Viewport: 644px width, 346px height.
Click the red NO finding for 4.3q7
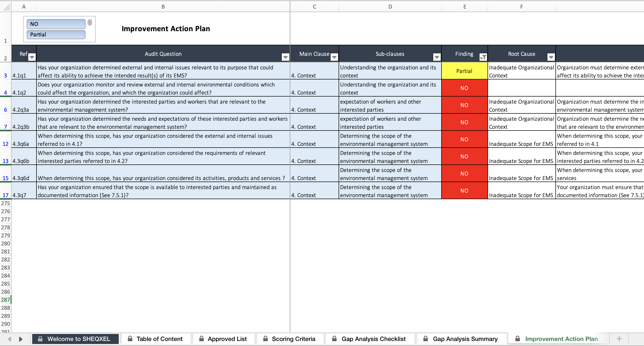[x=464, y=191]
